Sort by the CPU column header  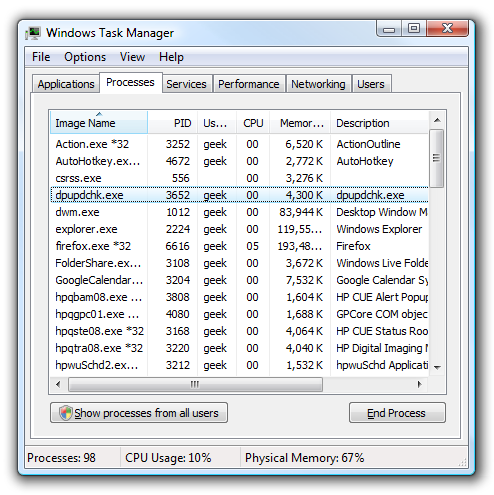click(253, 123)
